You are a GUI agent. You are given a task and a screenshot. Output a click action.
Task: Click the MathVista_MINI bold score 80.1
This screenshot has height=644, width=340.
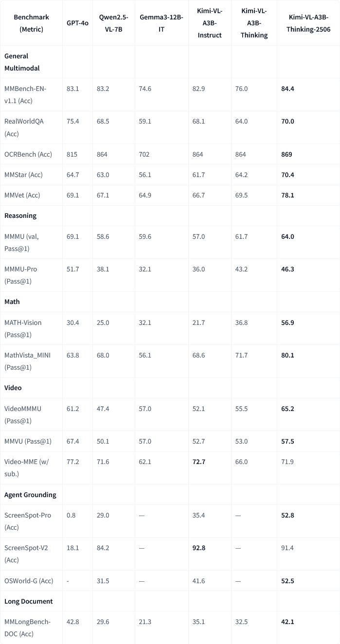tap(287, 355)
